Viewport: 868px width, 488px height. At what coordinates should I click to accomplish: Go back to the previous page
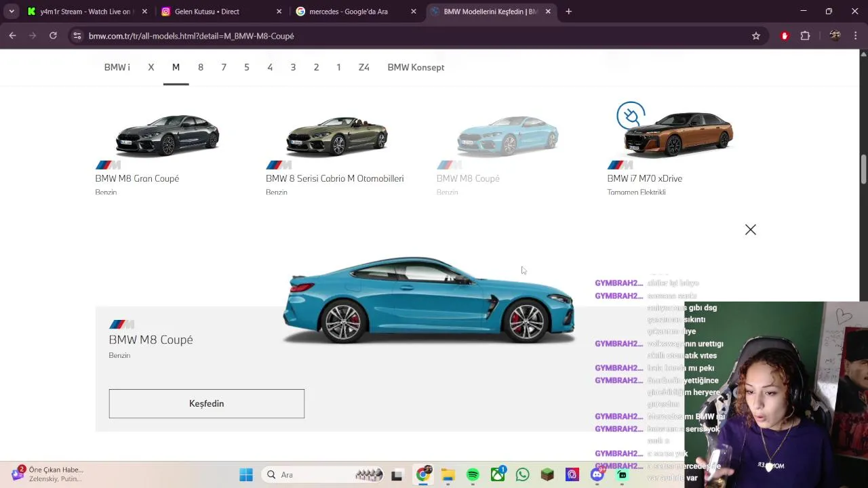[12, 36]
